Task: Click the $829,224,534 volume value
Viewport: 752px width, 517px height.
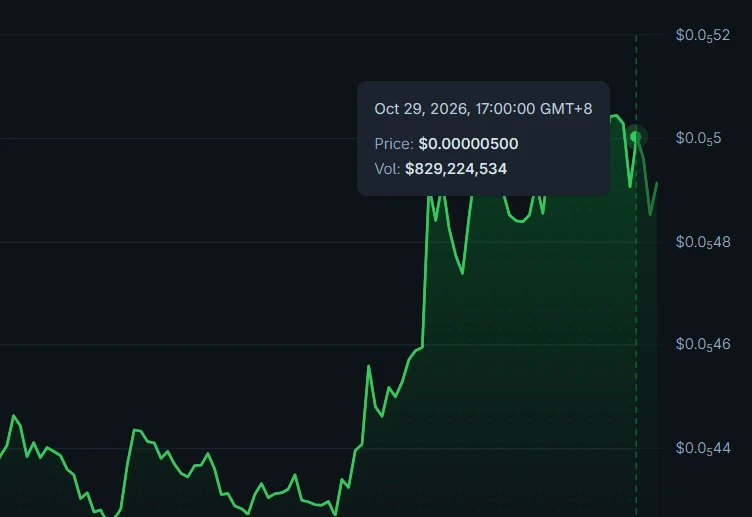Action: pyautogui.click(x=456, y=169)
